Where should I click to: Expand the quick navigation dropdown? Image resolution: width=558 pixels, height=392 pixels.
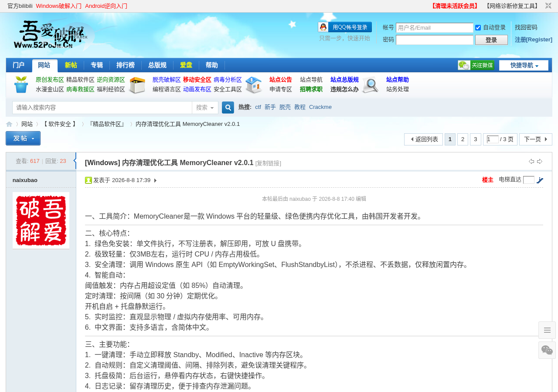click(524, 65)
